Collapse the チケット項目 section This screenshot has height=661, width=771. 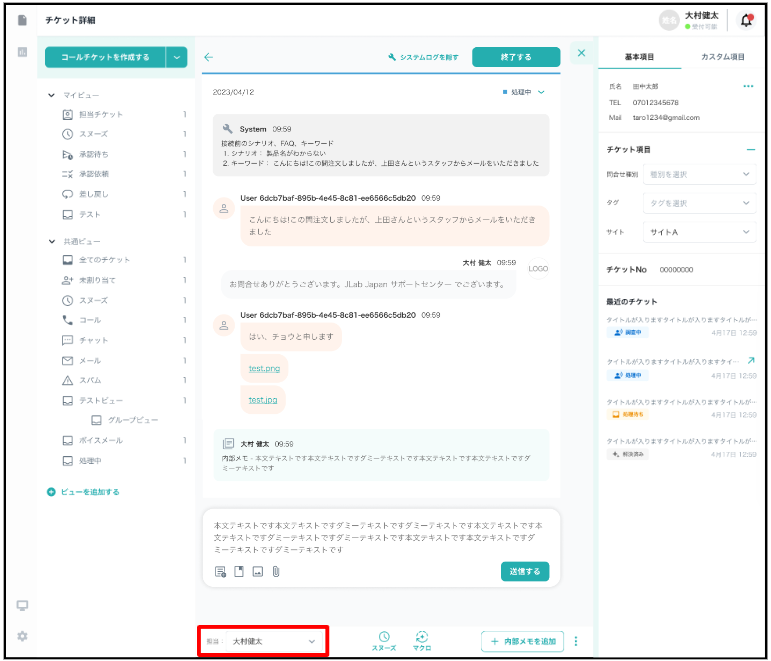coord(750,149)
